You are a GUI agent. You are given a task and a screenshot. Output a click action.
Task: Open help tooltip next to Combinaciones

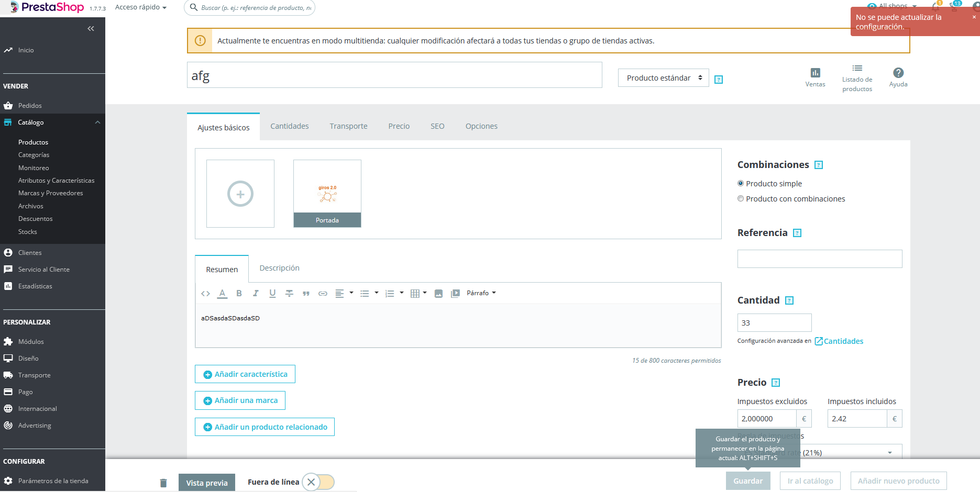pyautogui.click(x=819, y=165)
